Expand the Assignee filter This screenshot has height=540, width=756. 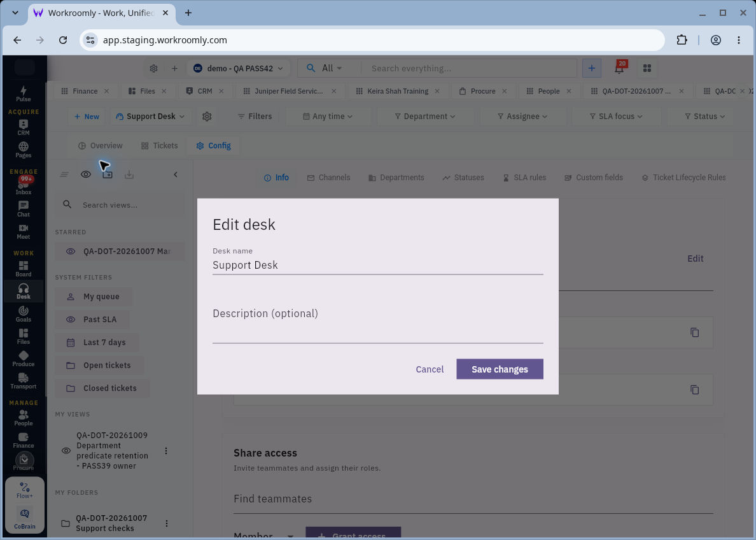click(522, 117)
